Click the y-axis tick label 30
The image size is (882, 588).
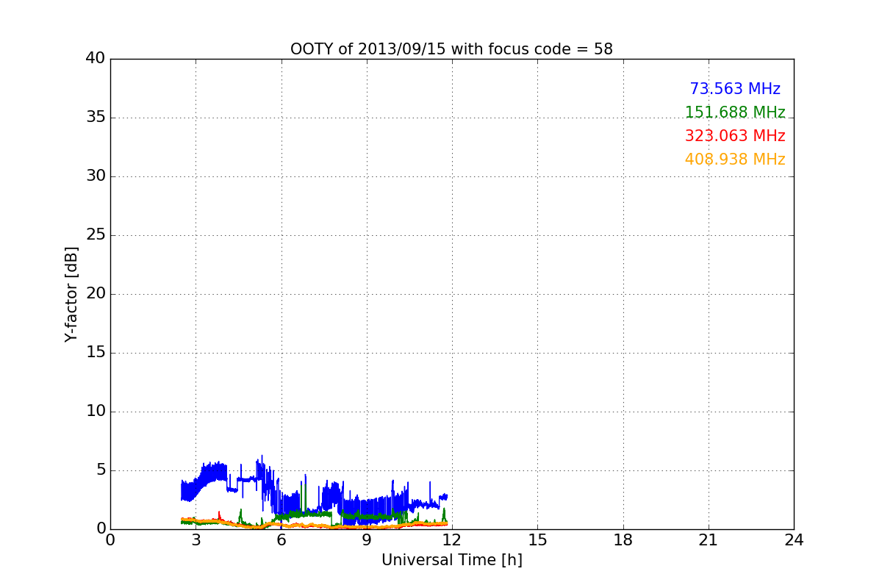[96, 176]
